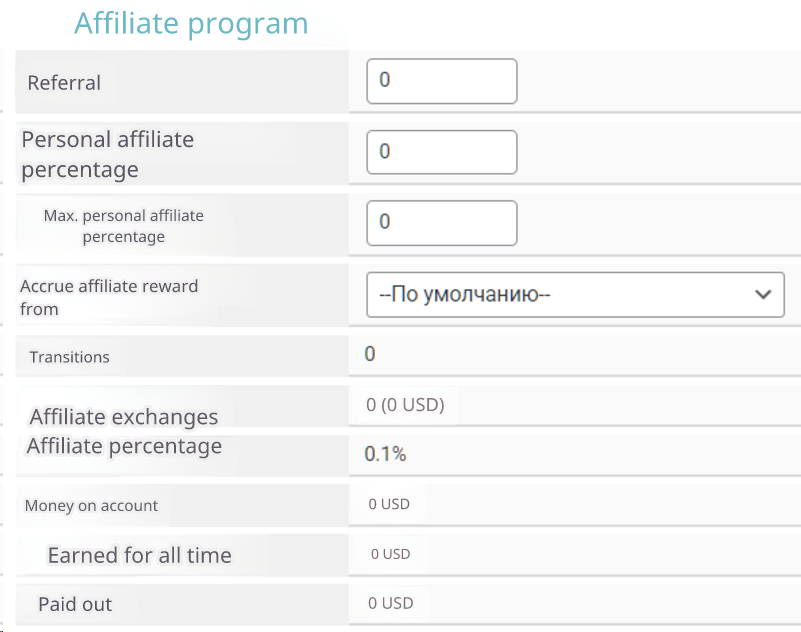Select the Transitions value 0

coord(370,354)
